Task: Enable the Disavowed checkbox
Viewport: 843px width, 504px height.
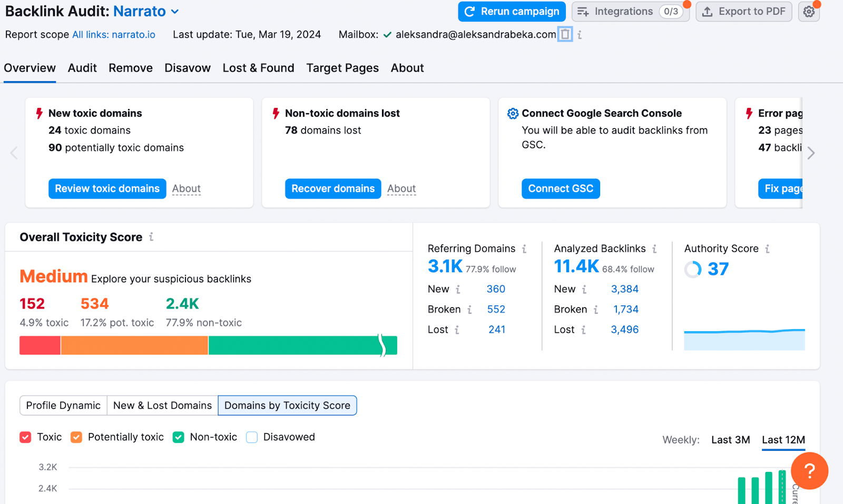Action: (x=251, y=437)
